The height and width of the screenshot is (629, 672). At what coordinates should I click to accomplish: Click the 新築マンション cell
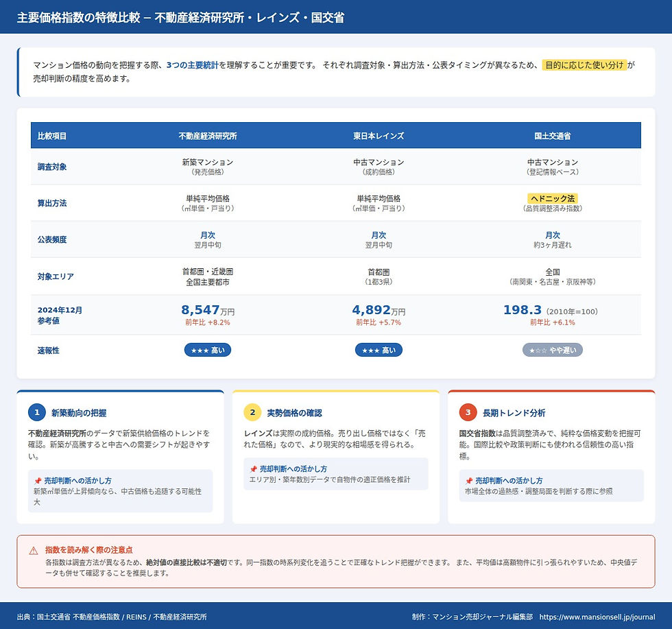click(x=207, y=167)
